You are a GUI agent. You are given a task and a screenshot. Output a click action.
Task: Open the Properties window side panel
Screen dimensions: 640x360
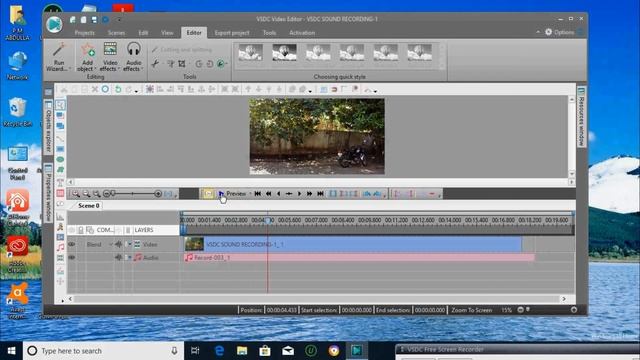click(48, 193)
